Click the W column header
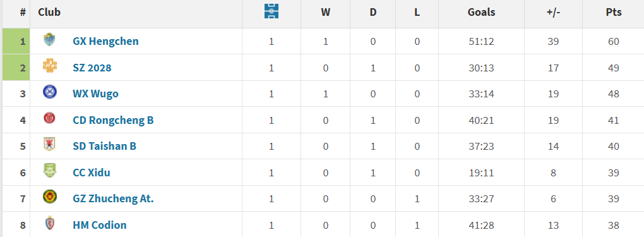 (326, 13)
